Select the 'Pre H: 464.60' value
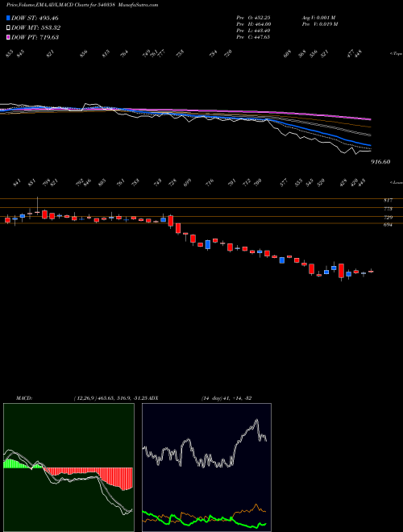This screenshot has width=403, height=532. pyautogui.click(x=253, y=24)
